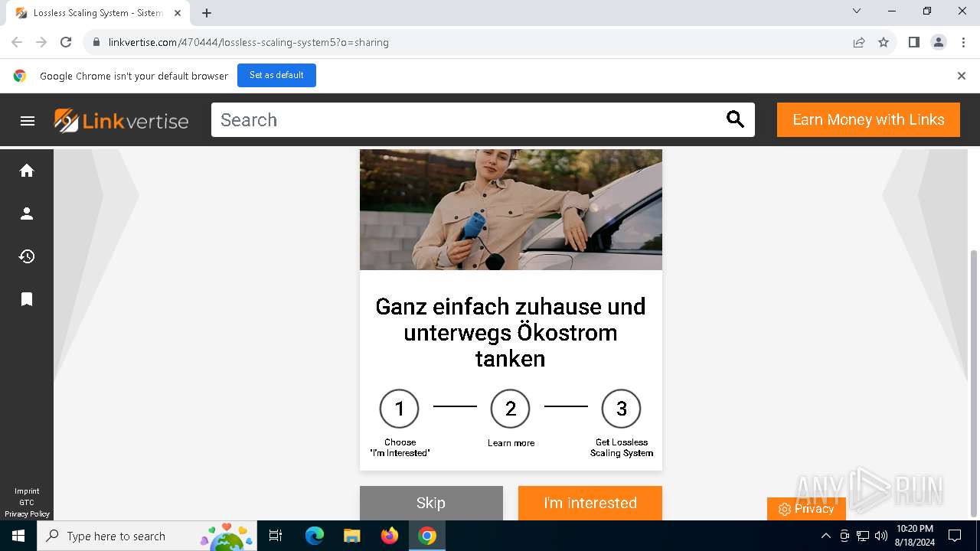This screenshot has height=551, width=980.
Task: Share this page icon in address bar
Action: 859,42
